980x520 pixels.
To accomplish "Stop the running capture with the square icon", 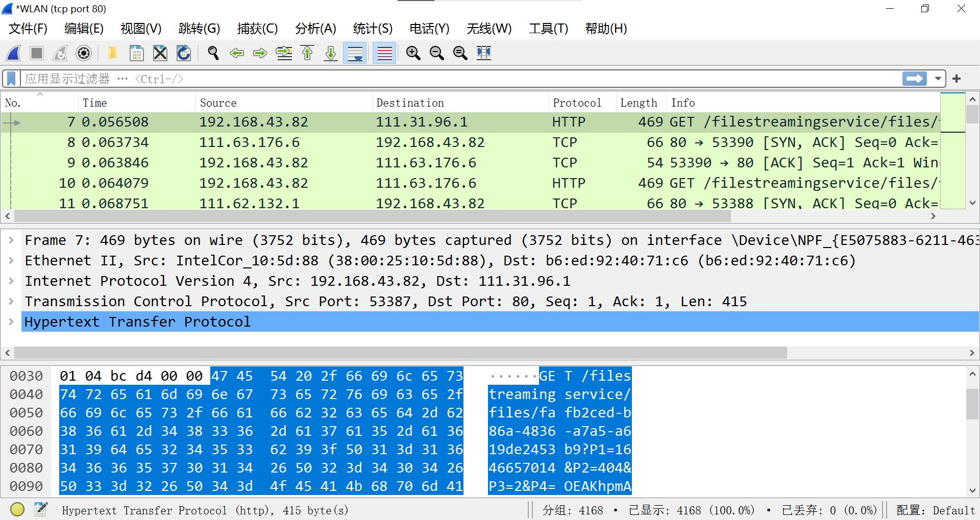I will point(37,53).
